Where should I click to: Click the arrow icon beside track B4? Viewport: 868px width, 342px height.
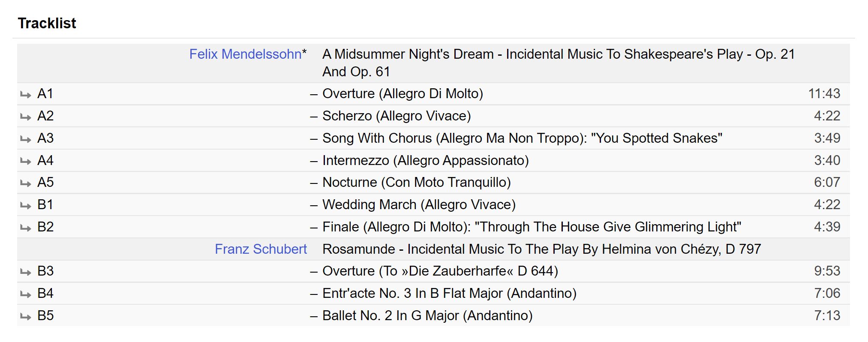click(x=26, y=294)
